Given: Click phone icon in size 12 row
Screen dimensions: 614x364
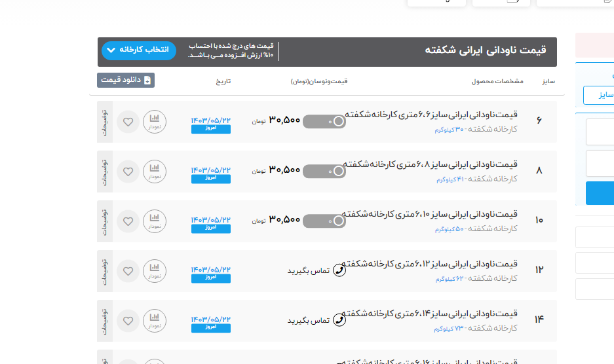Looking at the screenshot, I should click(339, 270).
